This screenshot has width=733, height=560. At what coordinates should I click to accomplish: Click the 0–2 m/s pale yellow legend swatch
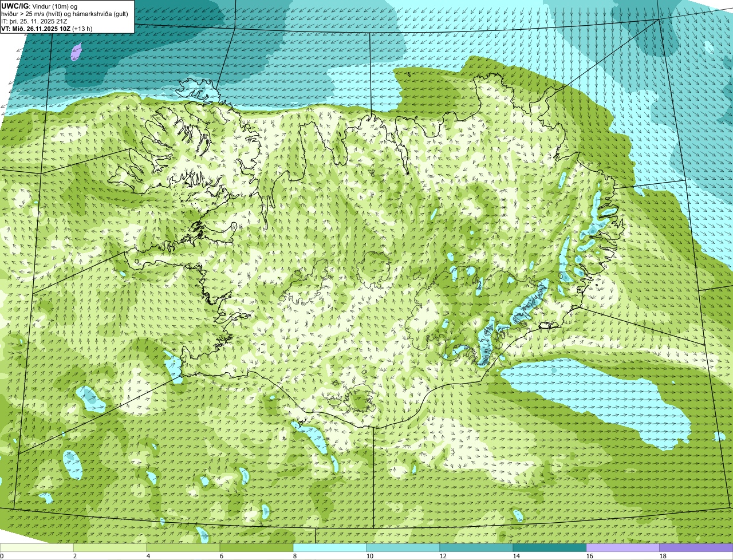click(x=37, y=547)
